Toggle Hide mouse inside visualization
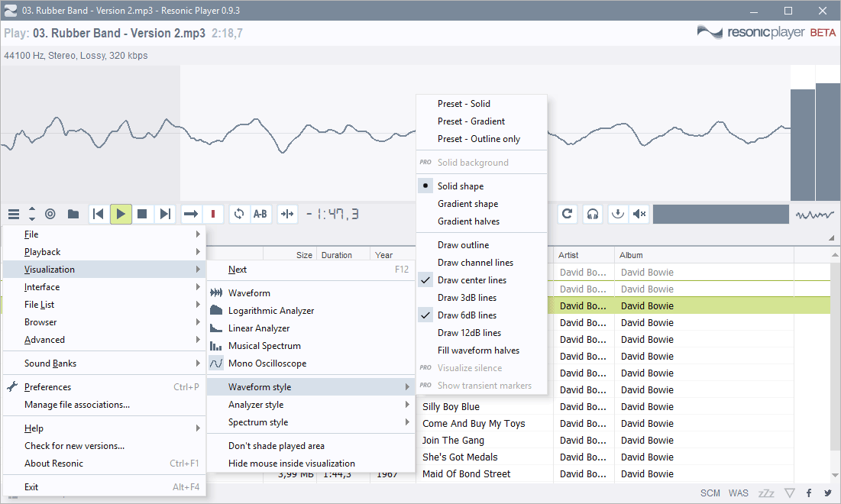The image size is (841, 504). pos(311,464)
